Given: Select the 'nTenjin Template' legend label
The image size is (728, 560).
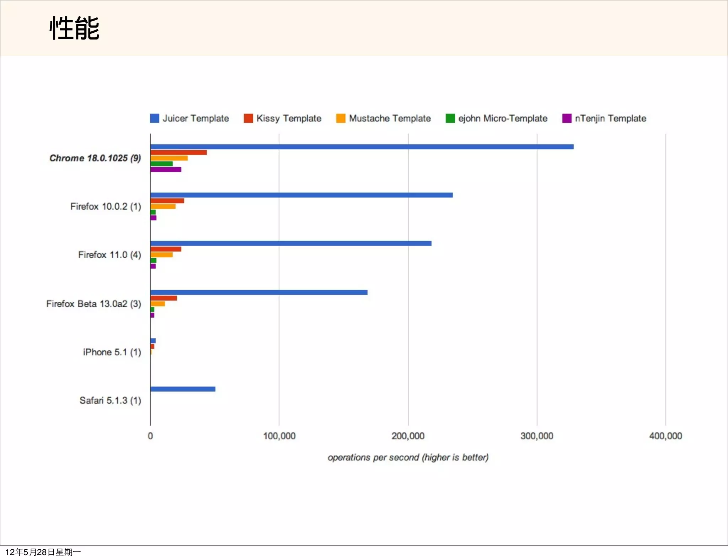Looking at the screenshot, I should click(611, 118).
